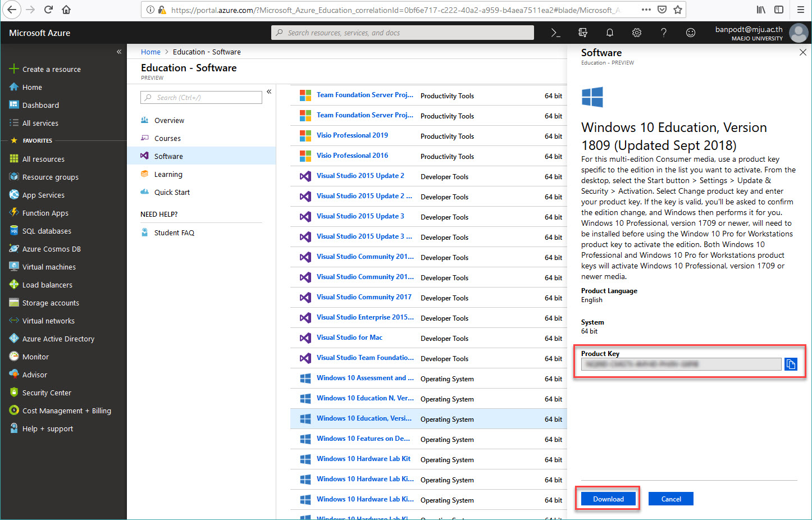
Task: Open the help question mark icon
Action: point(663,33)
